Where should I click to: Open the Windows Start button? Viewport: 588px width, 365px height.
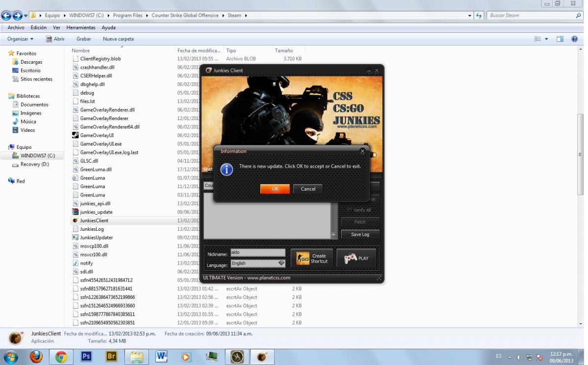(x=11, y=356)
